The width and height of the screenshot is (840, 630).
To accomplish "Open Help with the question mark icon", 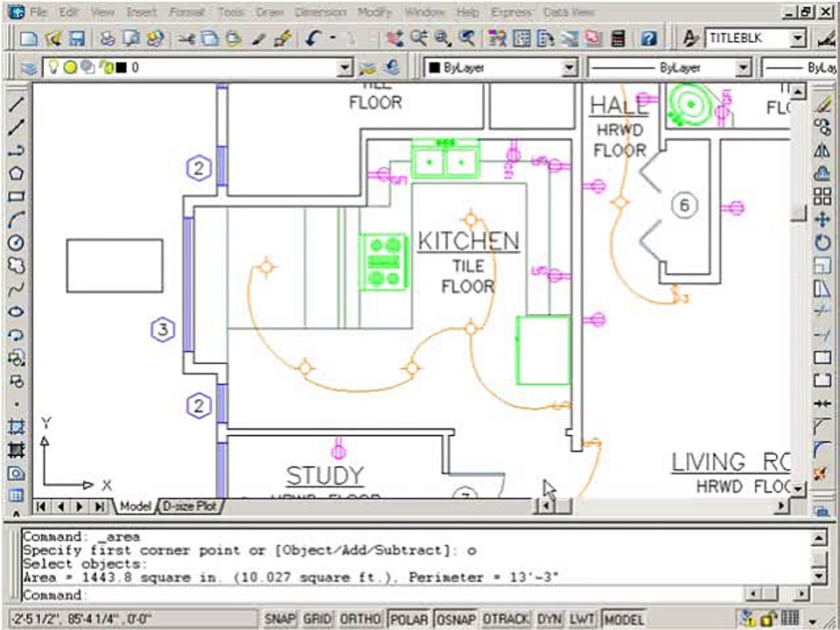I will coord(648,38).
